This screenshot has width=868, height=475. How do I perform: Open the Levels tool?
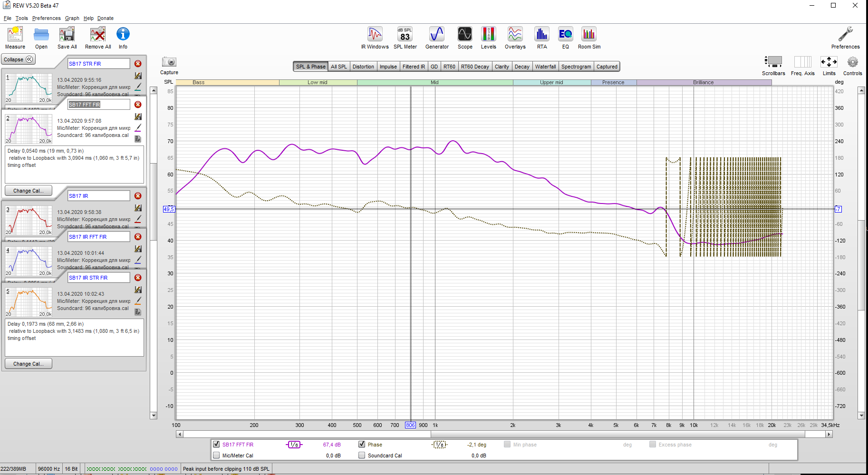489,38
